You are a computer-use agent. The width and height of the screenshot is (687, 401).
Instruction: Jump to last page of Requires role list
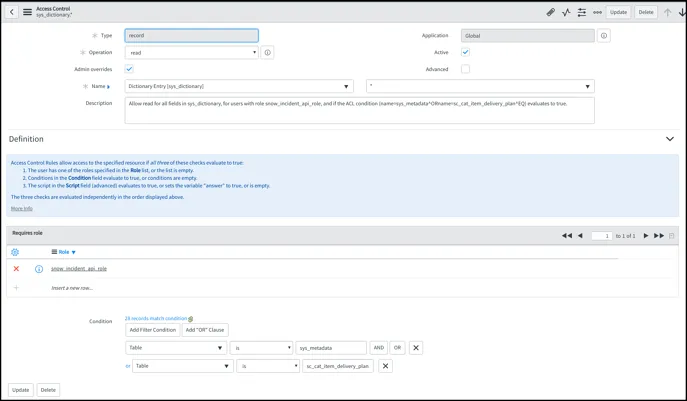tap(659, 236)
